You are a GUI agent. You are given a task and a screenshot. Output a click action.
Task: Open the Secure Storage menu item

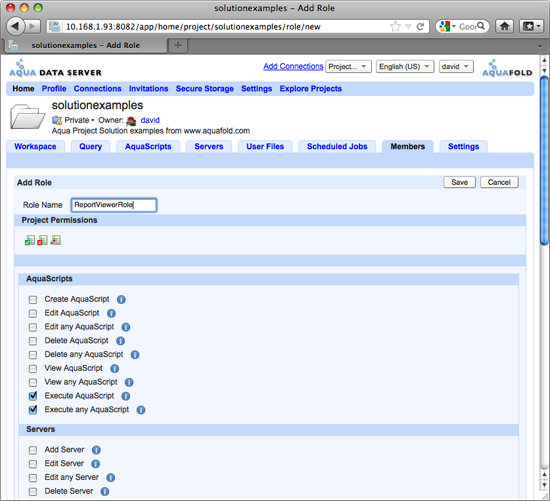(204, 89)
